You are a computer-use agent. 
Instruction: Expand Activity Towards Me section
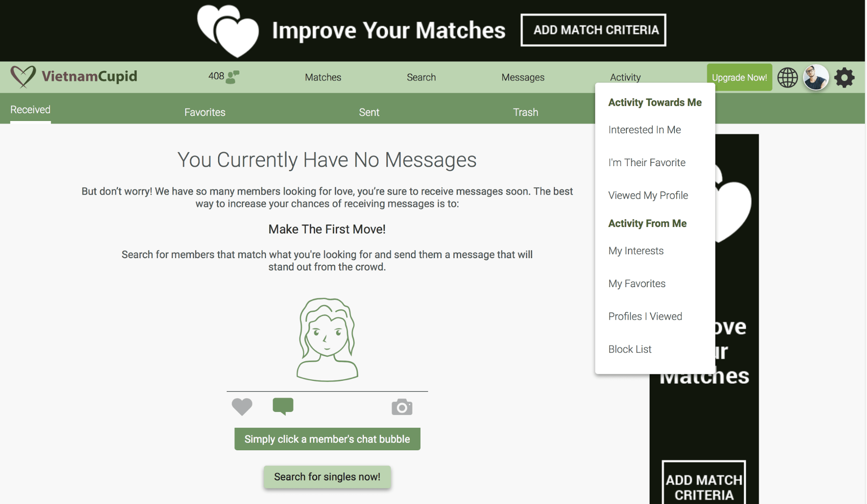tap(654, 101)
